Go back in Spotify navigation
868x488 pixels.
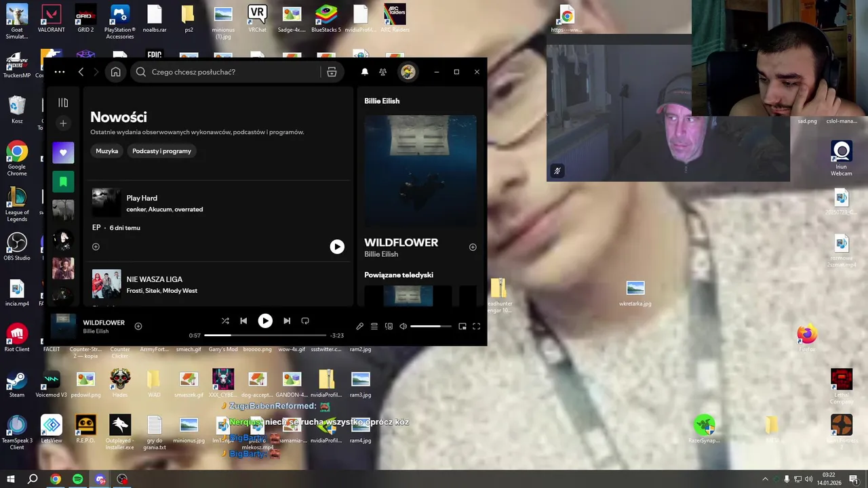point(81,72)
